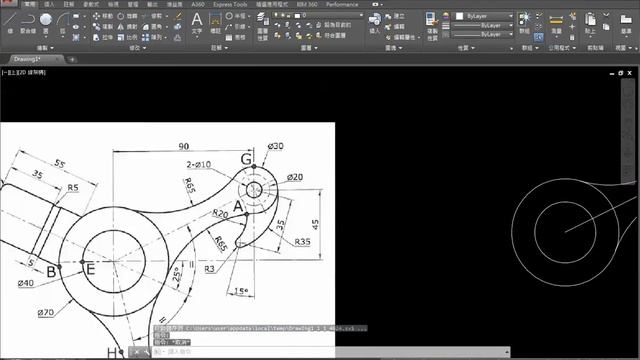This screenshot has width=640, height=360.
Task: Click the Erase pencil icon
Action: point(178,16)
